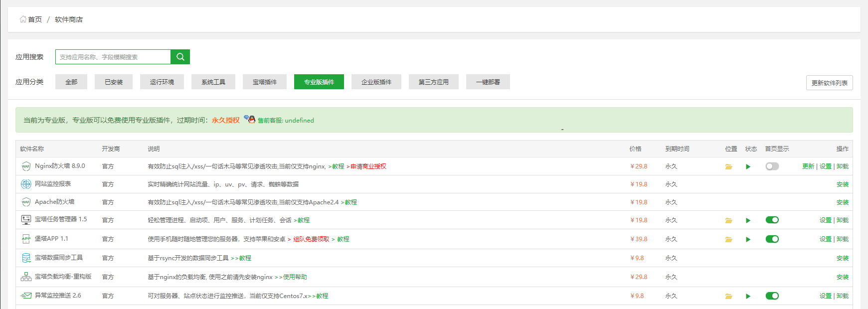Select the 系统工具 category tab
Viewport: 868px width, 309px height.
coord(213,82)
